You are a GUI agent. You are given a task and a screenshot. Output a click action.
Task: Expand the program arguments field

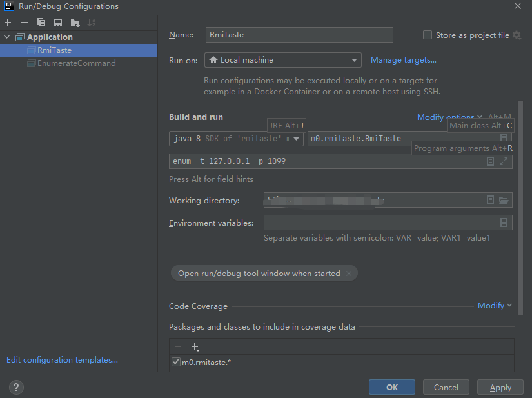click(504, 161)
